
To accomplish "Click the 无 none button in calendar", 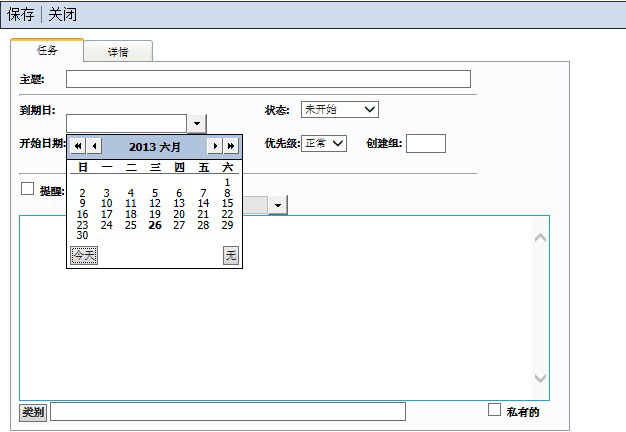I will pos(231,256).
